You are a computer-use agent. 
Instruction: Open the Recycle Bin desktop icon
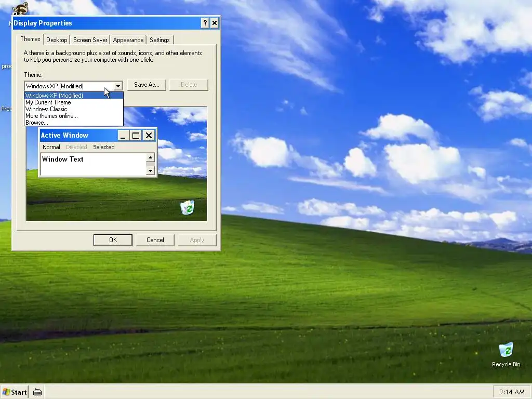(x=506, y=354)
